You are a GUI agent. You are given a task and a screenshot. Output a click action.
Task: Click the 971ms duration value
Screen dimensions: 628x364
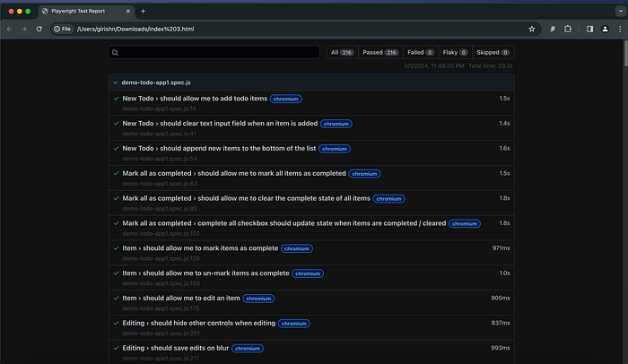click(x=501, y=248)
